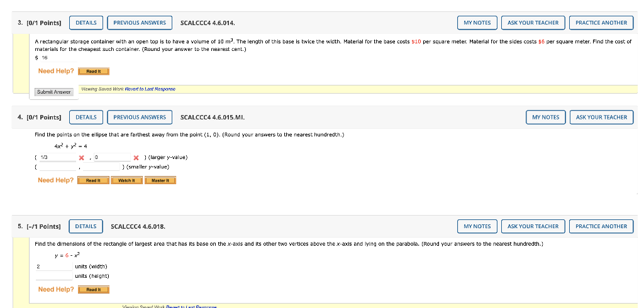Click Need Help? label in question 3
The image size is (644, 308).
tap(56, 71)
